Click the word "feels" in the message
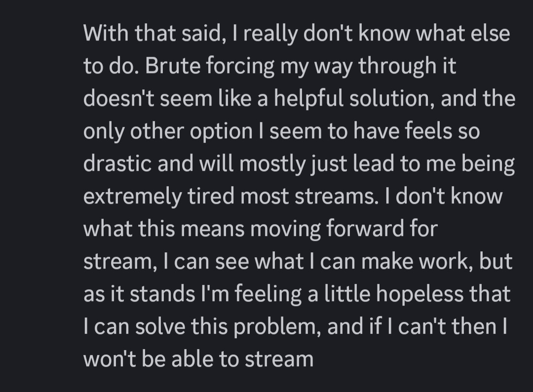This screenshot has width=533, height=392. click(x=427, y=131)
